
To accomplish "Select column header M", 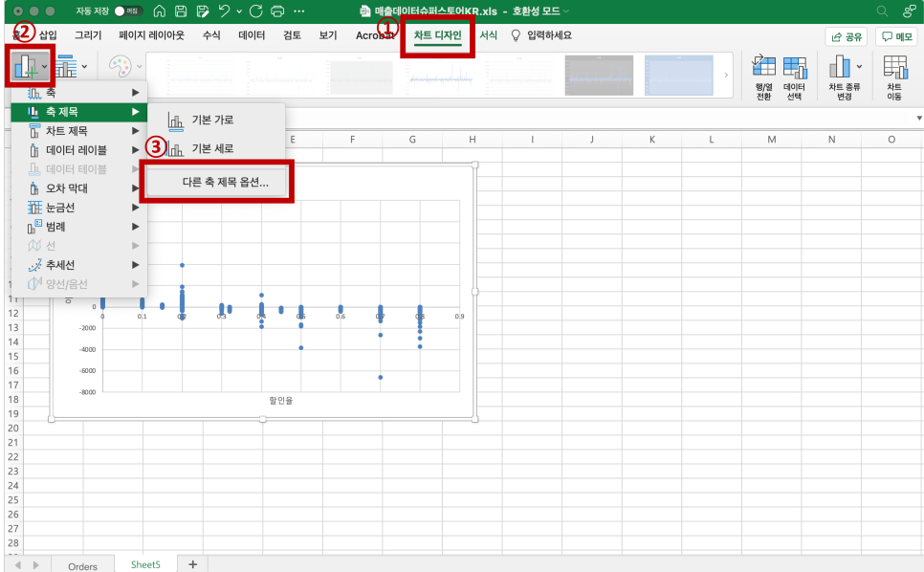I will click(771, 140).
